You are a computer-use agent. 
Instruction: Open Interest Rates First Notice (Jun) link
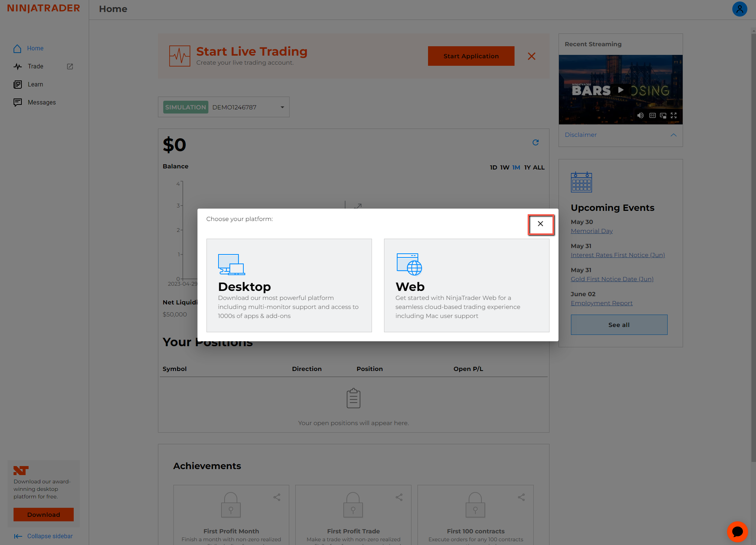(x=618, y=255)
